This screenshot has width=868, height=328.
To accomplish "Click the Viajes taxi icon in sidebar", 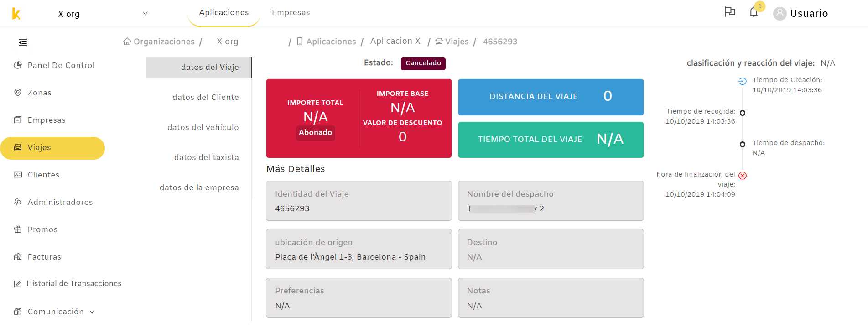I will [18, 147].
